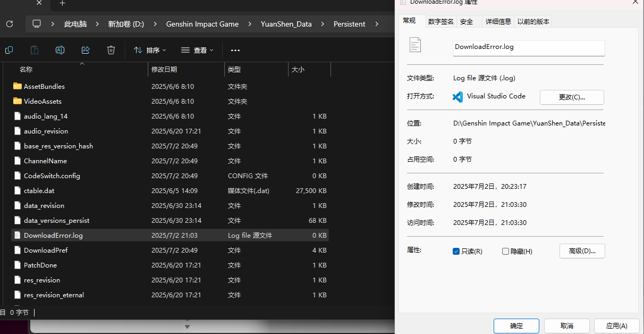This screenshot has height=334, width=644.
Task: Select the data_versions_persist file
Action: [x=170, y=220]
